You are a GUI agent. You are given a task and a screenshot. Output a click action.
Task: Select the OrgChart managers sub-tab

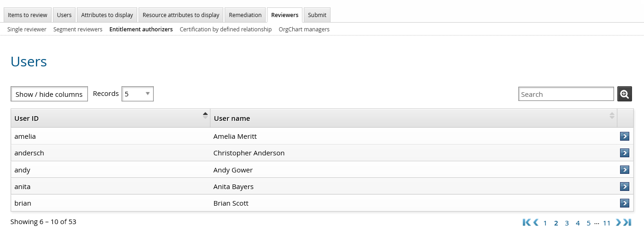point(304,29)
